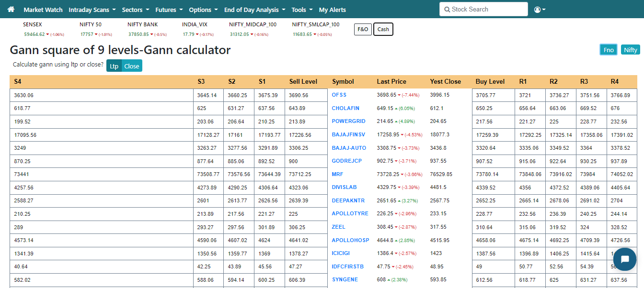Click the Sell Level column header
Viewport: 644px width, 288px height.
pos(303,82)
